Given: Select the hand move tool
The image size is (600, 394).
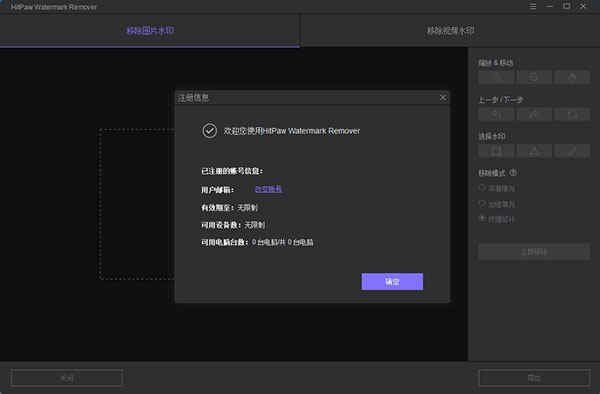Looking at the screenshot, I should click(x=572, y=77).
